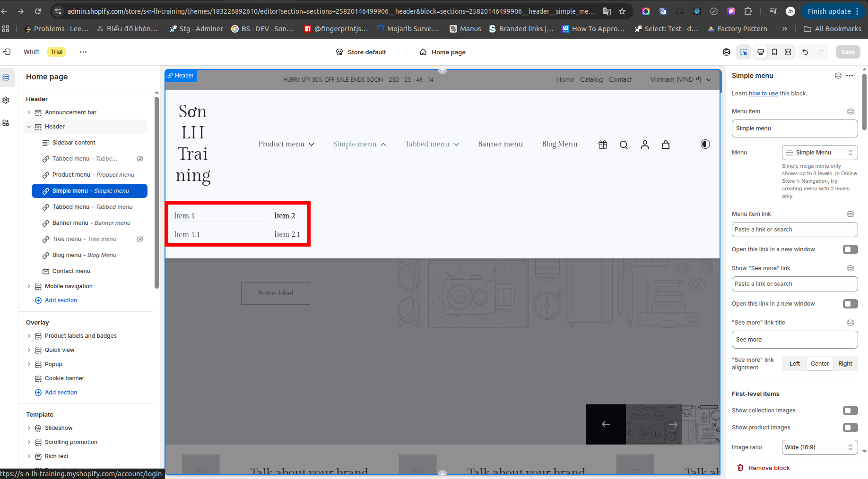Image resolution: width=868 pixels, height=479 pixels.
Task: Click the gift icon in store header
Action: 603,145
